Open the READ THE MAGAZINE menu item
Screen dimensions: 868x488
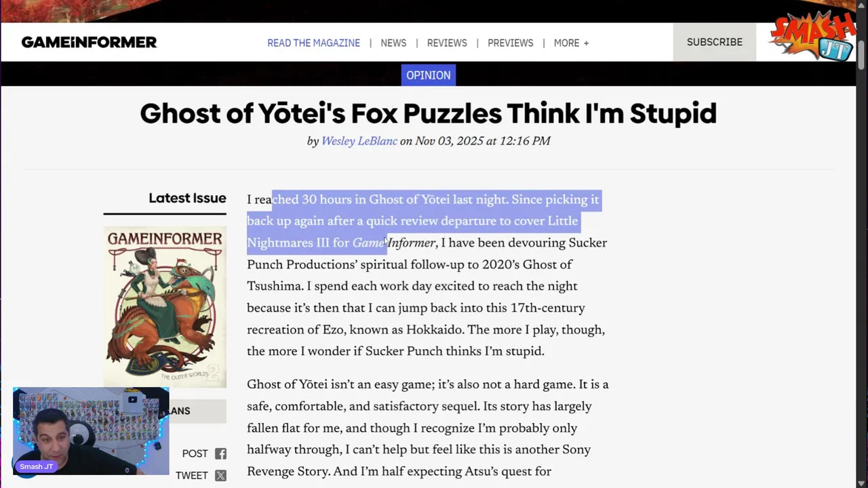point(313,43)
